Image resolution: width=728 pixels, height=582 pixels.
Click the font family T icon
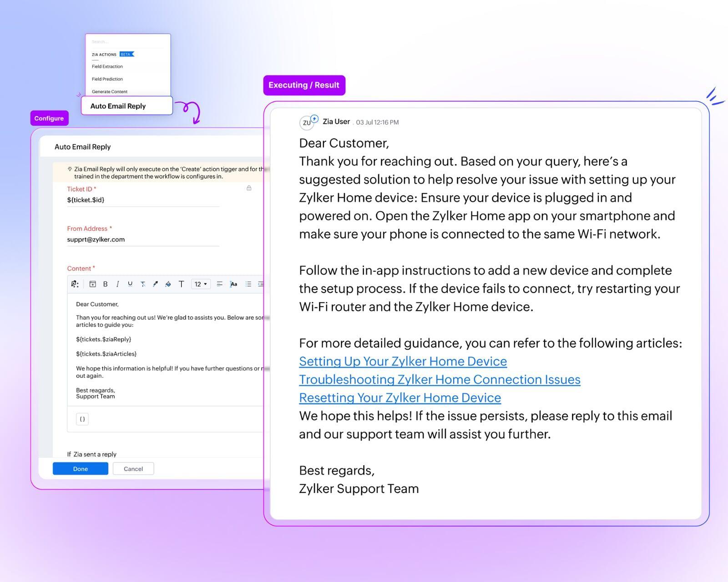tap(181, 284)
